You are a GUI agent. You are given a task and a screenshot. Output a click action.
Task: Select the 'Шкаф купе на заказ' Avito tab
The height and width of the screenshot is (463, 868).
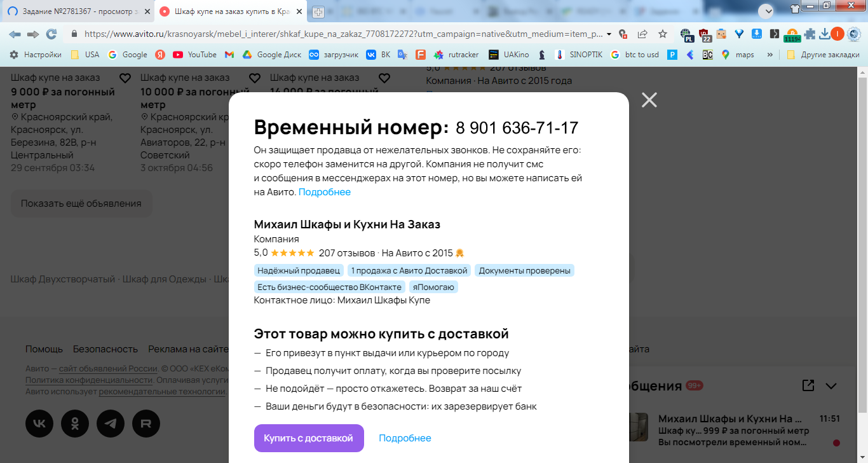point(231,11)
